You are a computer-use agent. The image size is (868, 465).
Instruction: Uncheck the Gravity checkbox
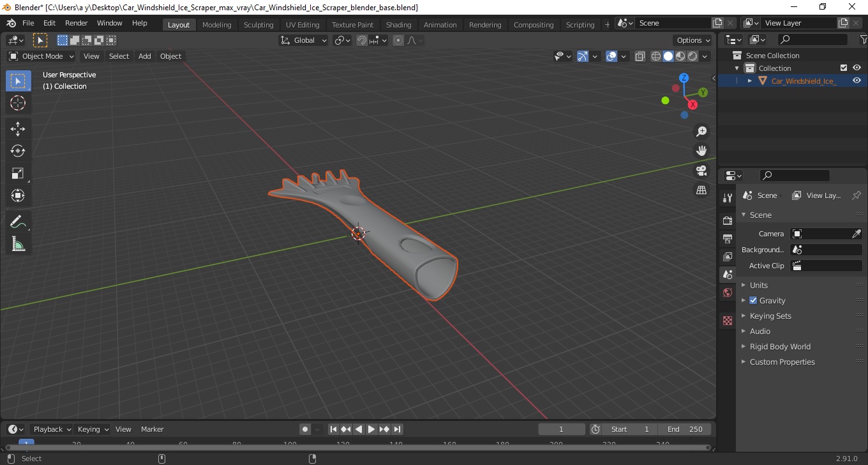[x=753, y=300]
